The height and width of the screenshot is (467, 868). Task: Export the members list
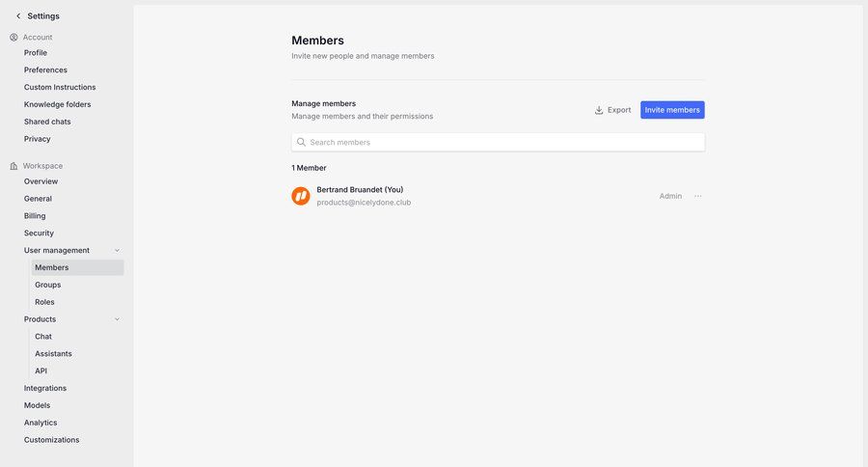612,110
